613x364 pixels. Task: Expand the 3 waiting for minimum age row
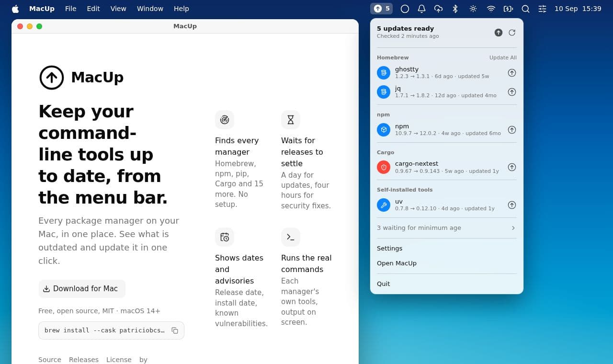point(447,228)
